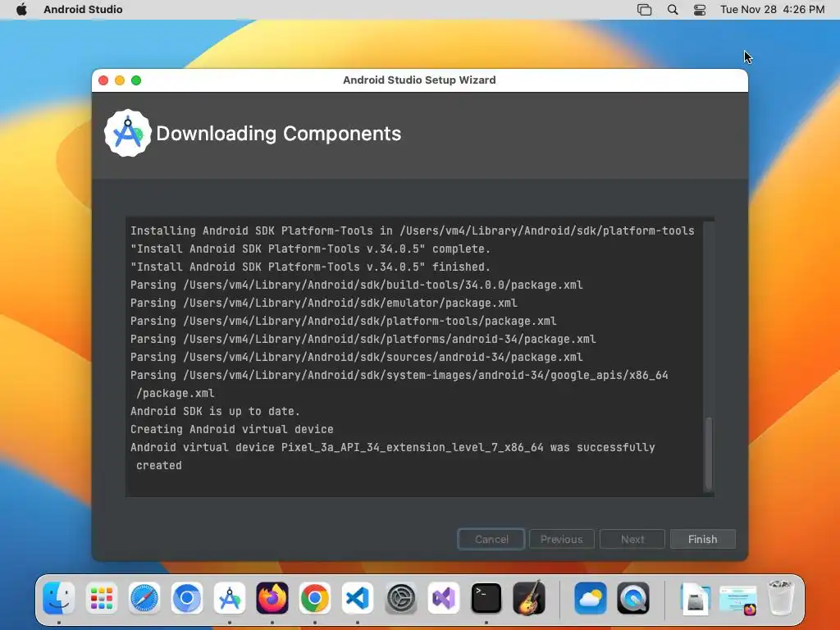Open the Apple menu
Viewport: 840px width, 630px height.
click(x=21, y=10)
